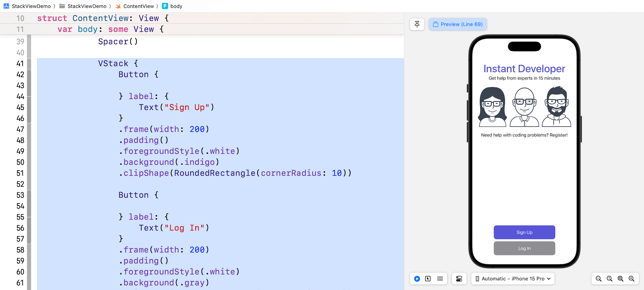The height and width of the screenshot is (290, 644).
Task: Switch to Selectable preview mode
Action: pyautogui.click(x=428, y=279)
